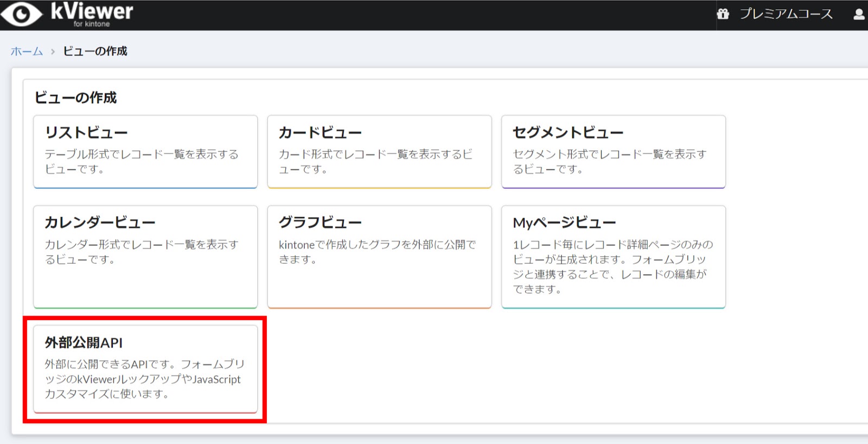Click the gift icon in header
The height and width of the screenshot is (444, 868).
pos(723,14)
